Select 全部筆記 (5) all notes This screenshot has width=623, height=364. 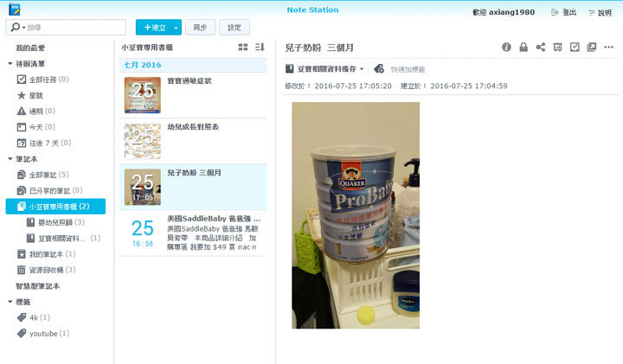(x=43, y=175)
